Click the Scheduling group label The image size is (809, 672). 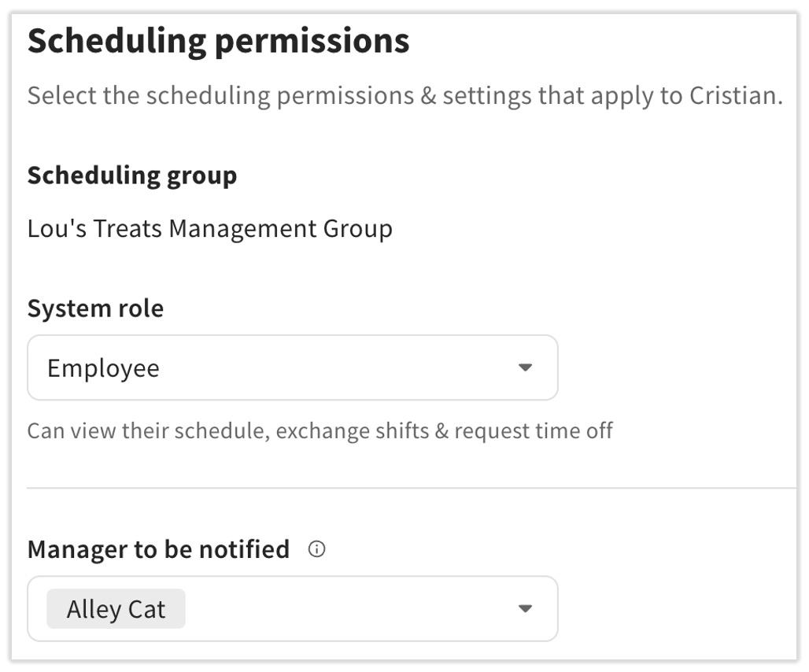coord(132,175)
